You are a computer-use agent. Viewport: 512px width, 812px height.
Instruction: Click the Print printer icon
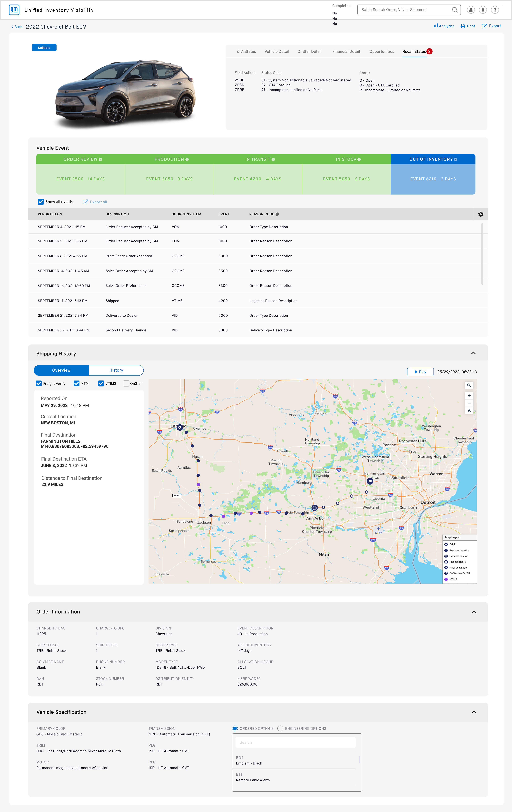(463, 26)
